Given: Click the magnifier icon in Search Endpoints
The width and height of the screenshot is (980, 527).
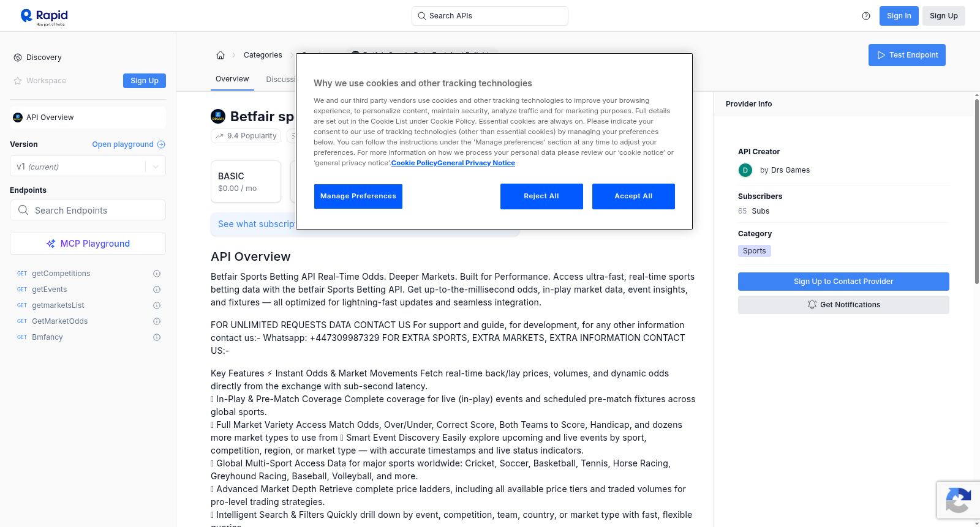Looking at the screenshot, I should pos(23,210).
